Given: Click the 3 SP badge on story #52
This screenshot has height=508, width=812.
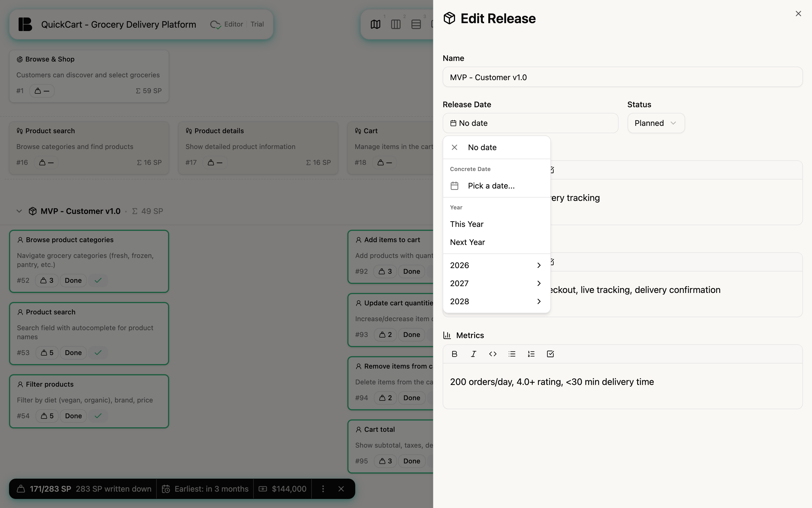Looking at the screenshot, I should pyautogui.click(x=47, y=280).
